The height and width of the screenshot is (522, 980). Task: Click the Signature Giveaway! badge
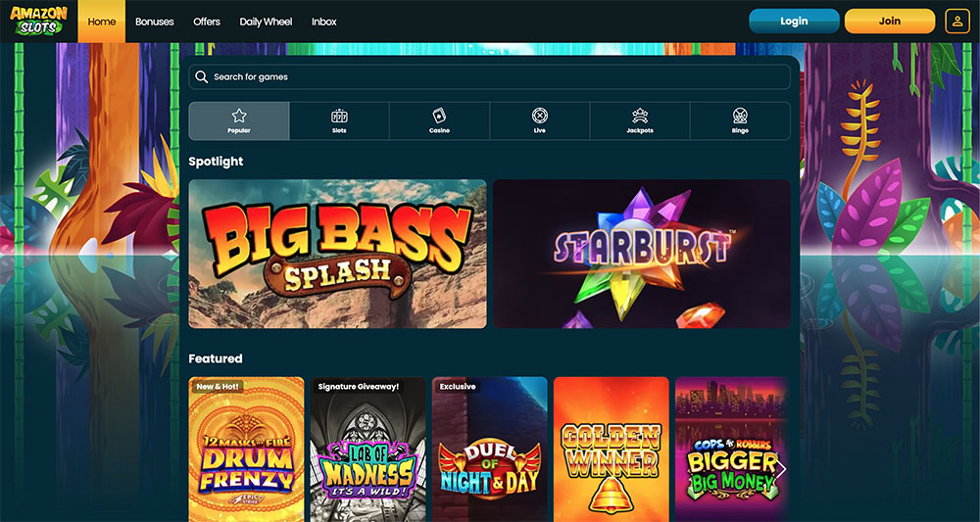coord(358,387)
